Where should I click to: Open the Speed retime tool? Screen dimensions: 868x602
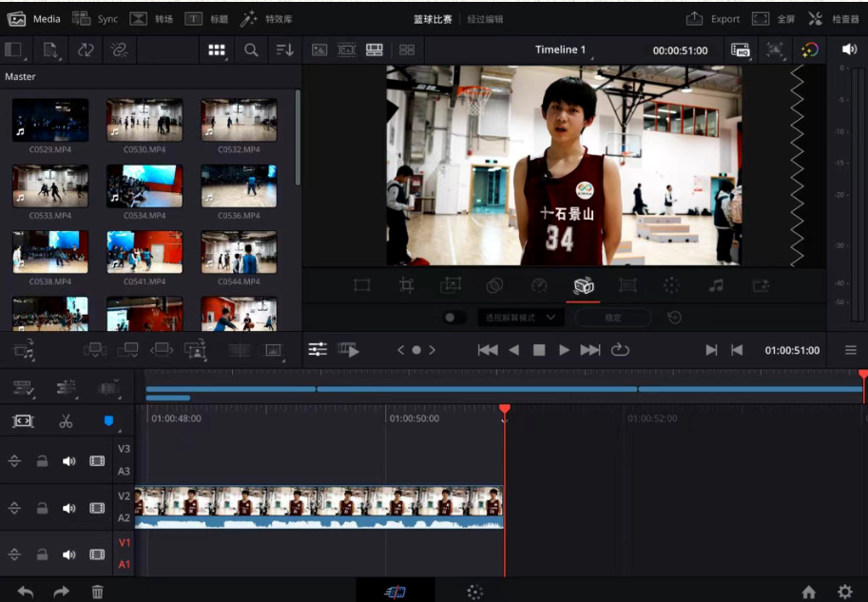539,285
